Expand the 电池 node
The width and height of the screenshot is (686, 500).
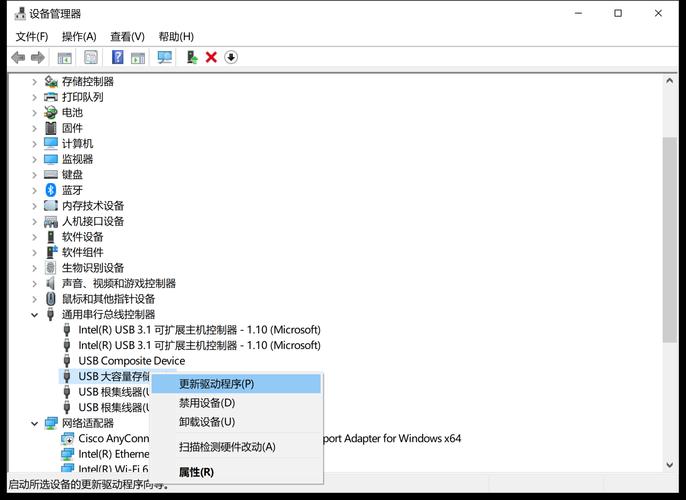coord(34,113)
